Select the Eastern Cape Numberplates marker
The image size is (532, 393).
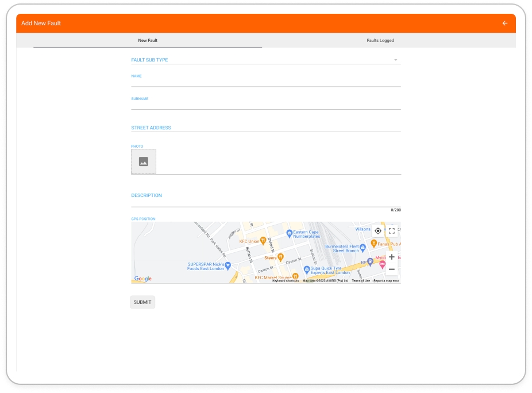290,233
